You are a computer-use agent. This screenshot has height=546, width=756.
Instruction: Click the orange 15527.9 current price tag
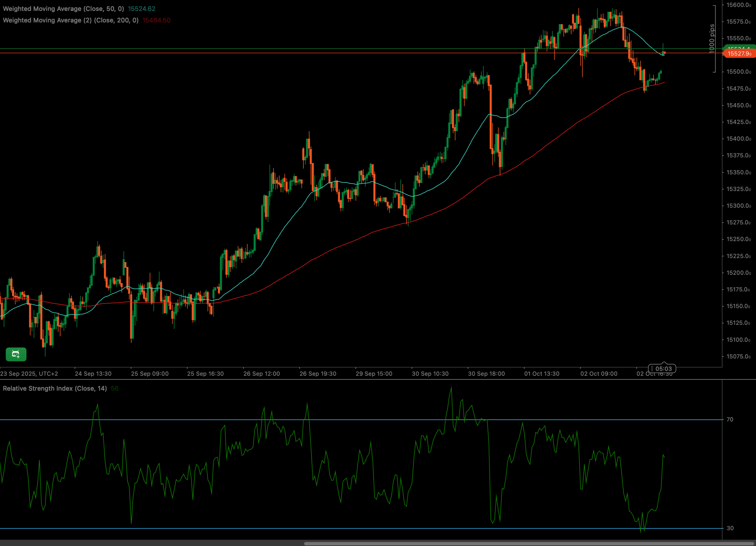coord(739,54)
